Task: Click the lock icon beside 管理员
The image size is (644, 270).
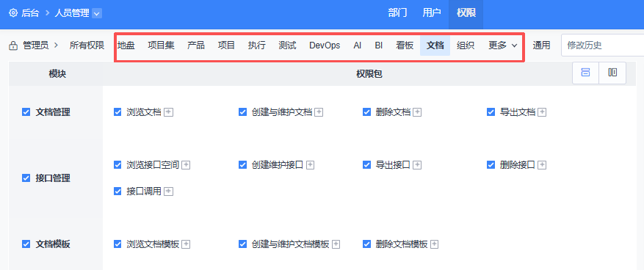Action: click(14, 45)
